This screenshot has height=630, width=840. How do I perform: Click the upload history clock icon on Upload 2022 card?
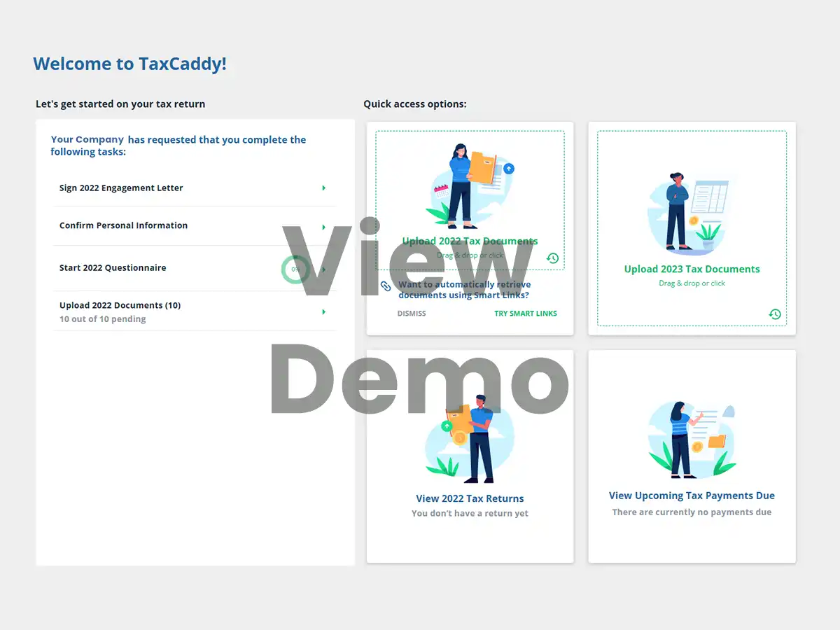click(x=552, y=258)
